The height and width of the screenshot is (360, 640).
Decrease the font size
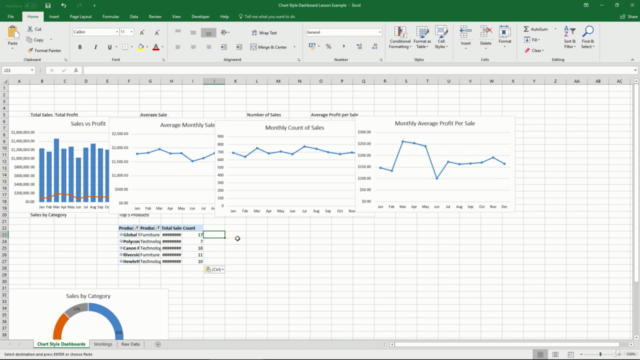(157, 32)
